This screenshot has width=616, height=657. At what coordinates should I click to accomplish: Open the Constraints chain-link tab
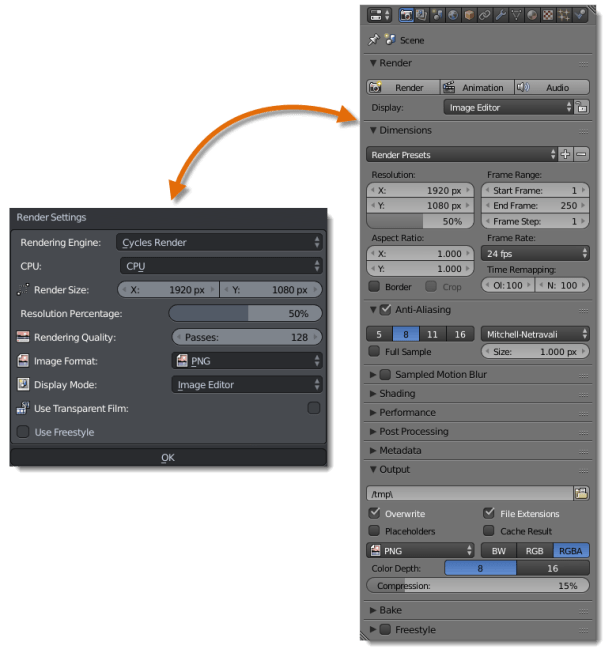pyautogui.click(x=485, y=15)
